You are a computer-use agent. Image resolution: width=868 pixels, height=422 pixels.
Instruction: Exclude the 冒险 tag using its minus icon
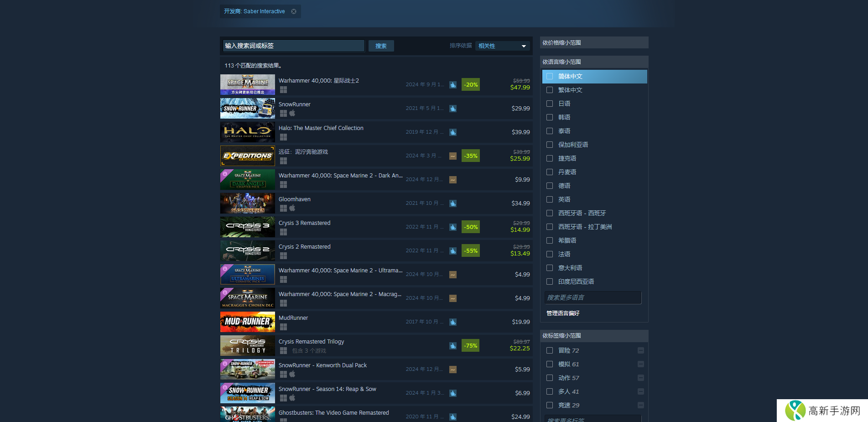[x=640, y=350]
